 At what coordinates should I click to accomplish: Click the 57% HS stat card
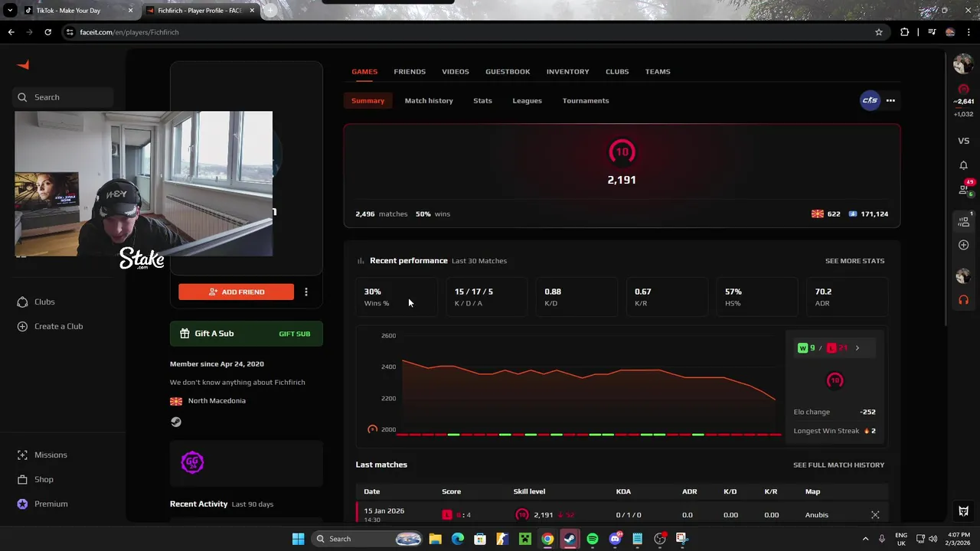[x=757, y=297]
